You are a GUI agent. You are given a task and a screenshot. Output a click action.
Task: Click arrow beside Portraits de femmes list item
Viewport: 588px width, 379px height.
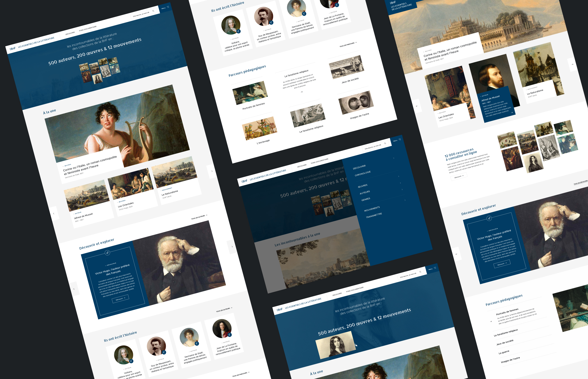(491, 321)
